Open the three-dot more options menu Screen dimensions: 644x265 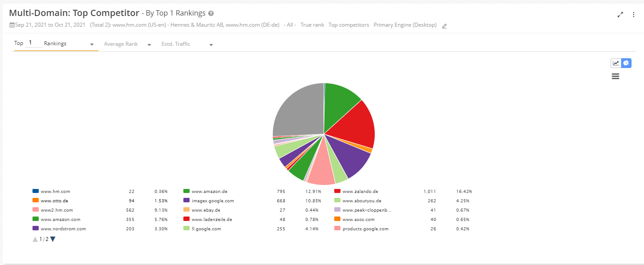pyautogui.click(x=634, y=15)
